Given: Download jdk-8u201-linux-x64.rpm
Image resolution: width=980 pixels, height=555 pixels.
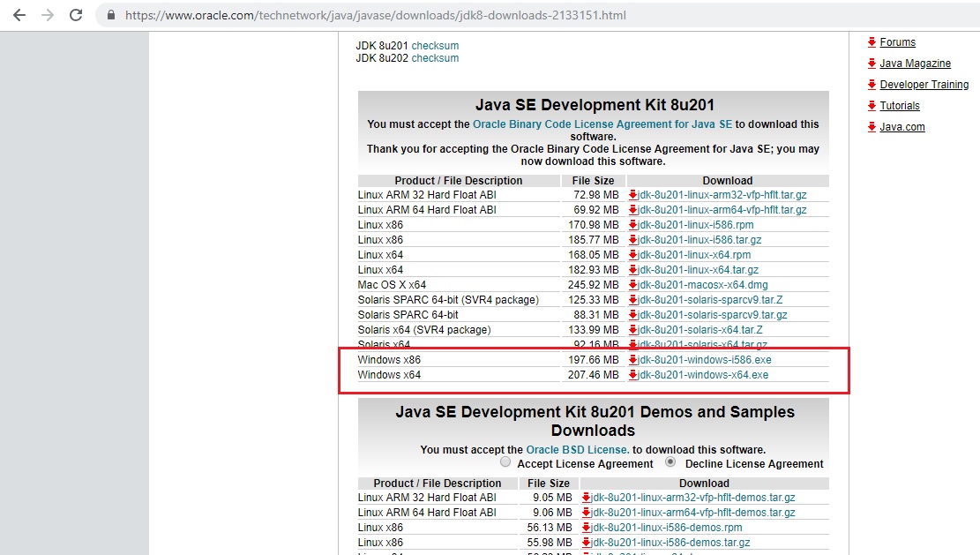Looking at the screenshot, I should point(694,255).
